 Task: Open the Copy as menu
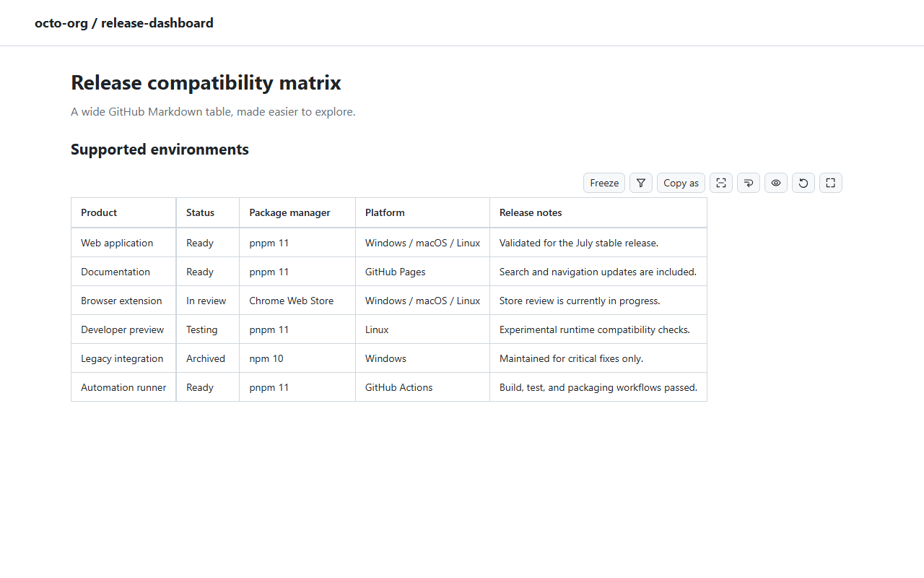[x=681, y=183]
